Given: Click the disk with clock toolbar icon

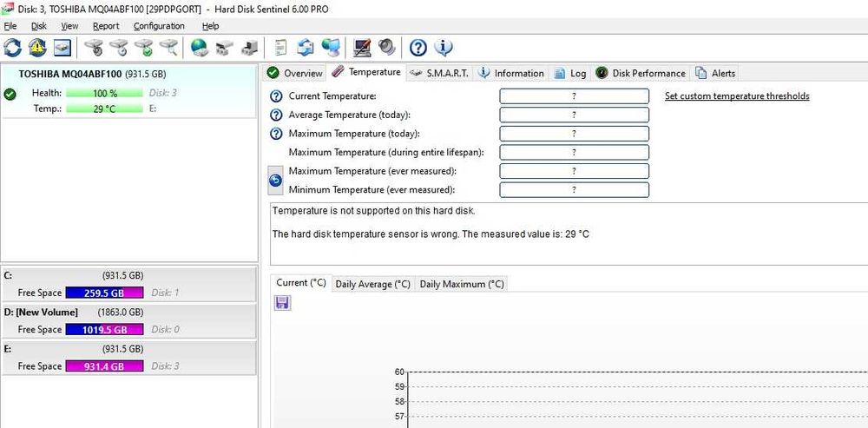Looking at the screenshot, I should (x=119, y=48).
